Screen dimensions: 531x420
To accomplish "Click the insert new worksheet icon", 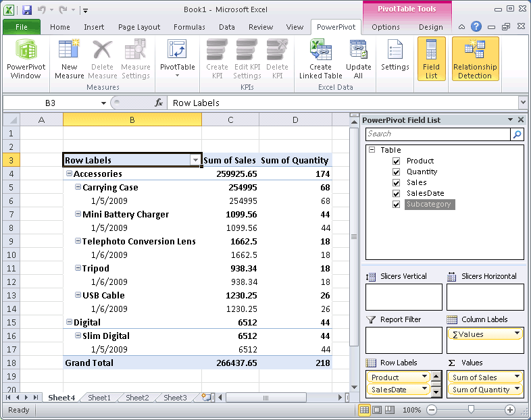I will (206, 397).
